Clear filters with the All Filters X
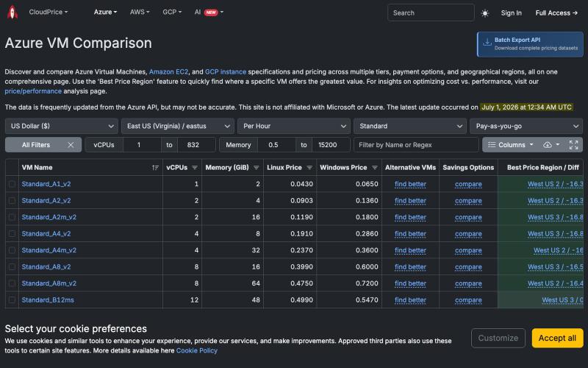The height and width of the screenshot is (368, 588). (x=71, y=145)
